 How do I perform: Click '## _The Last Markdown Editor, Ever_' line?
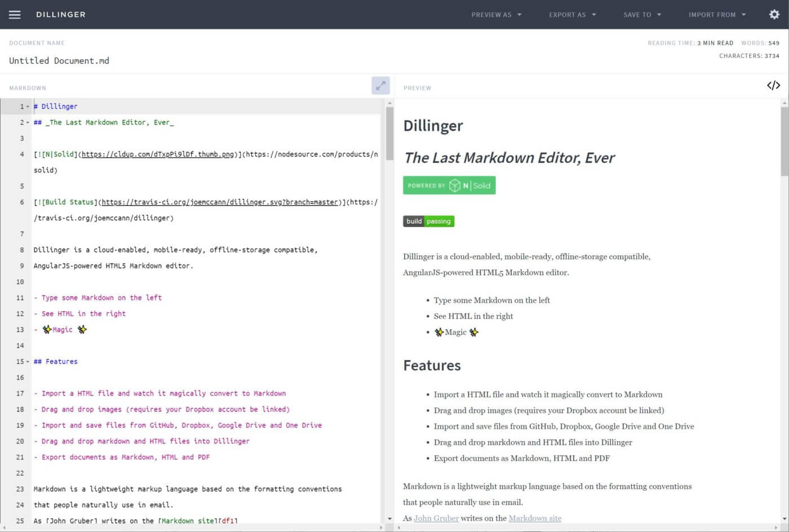(104, 122)
